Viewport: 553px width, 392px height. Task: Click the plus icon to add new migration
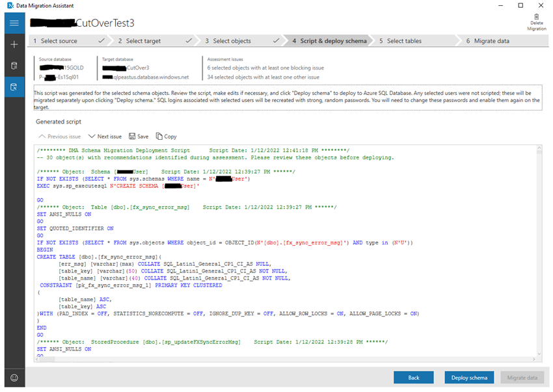[x=14, y=46]
